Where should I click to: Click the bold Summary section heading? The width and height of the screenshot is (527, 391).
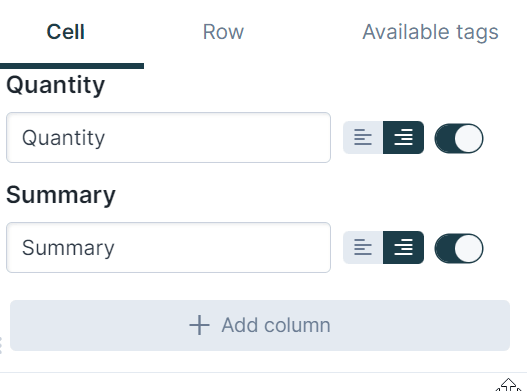click(x=61, y=195)
